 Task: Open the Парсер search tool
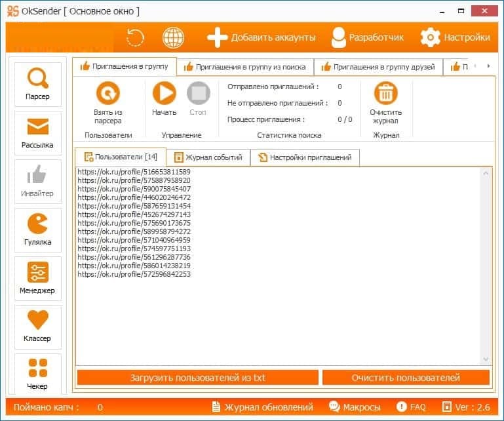[37, 84]
